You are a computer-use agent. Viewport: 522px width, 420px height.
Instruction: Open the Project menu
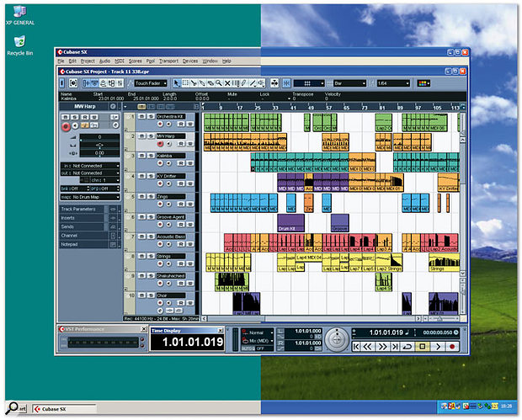(x=88, y=61)
